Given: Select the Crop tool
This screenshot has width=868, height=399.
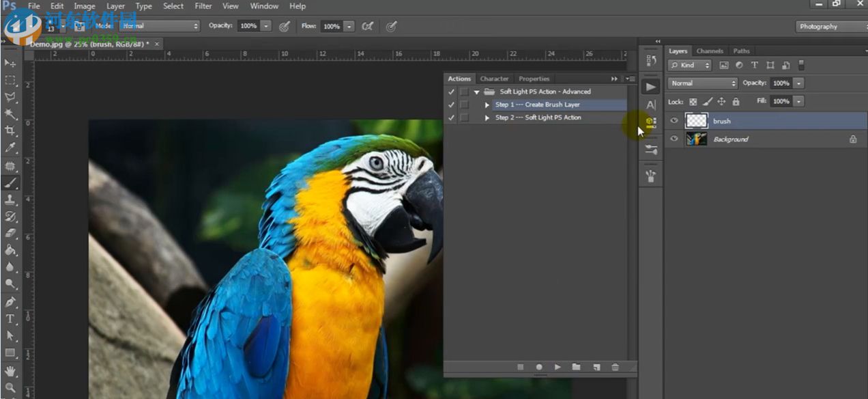Looking at the screenshot, I should (x=10, y=130).
